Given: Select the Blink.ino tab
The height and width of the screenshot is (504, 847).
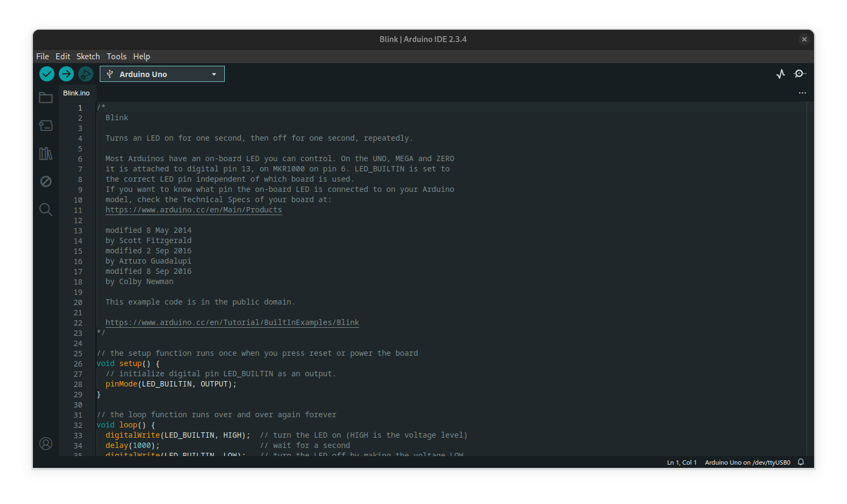Looking at the screenshot, I should pyautogui.click(x=77, y=93).
